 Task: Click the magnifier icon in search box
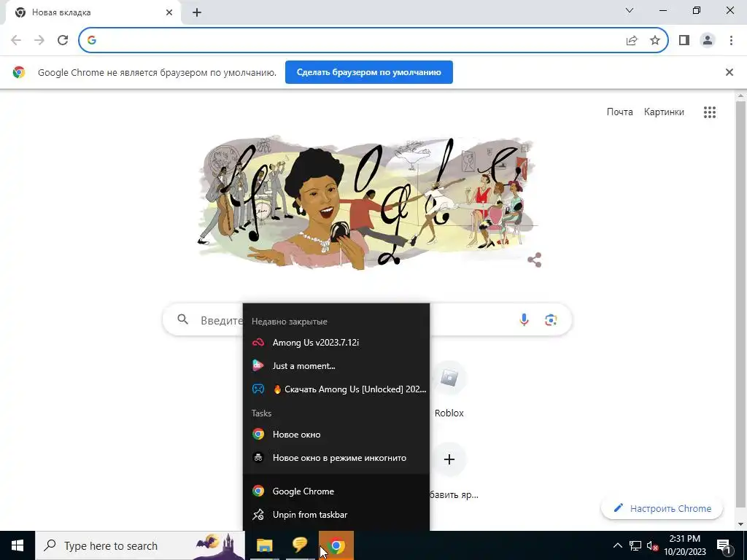pyautogui.click(x=183, y=319)
